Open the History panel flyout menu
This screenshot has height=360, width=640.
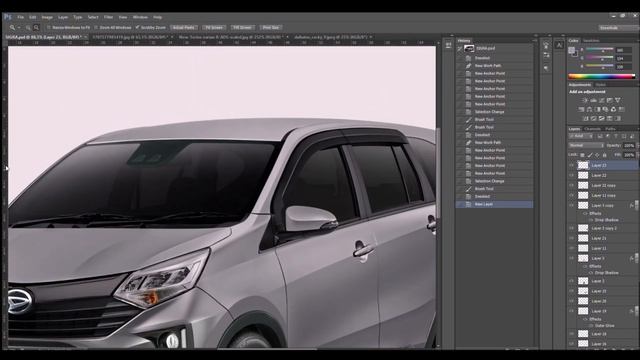click(535, 41)
